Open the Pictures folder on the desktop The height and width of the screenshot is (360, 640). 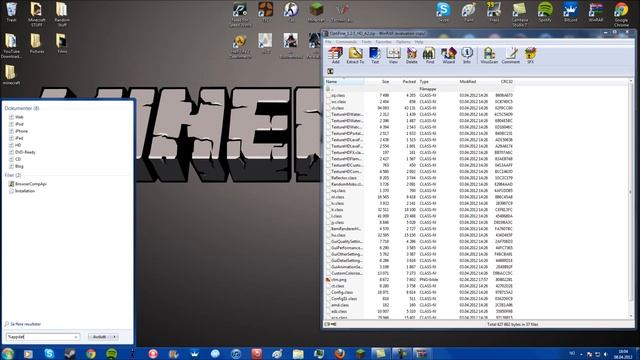(36, 43)
